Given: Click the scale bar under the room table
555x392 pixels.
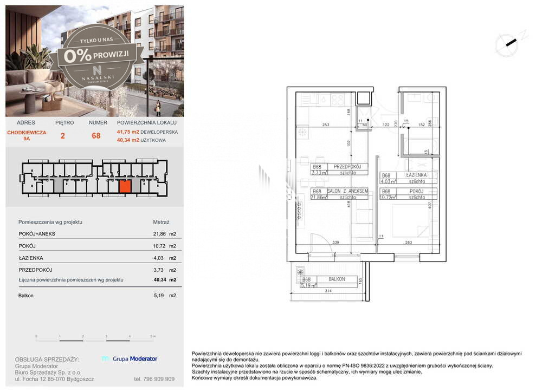Looking at the screenshot, I should coord(95,338).
